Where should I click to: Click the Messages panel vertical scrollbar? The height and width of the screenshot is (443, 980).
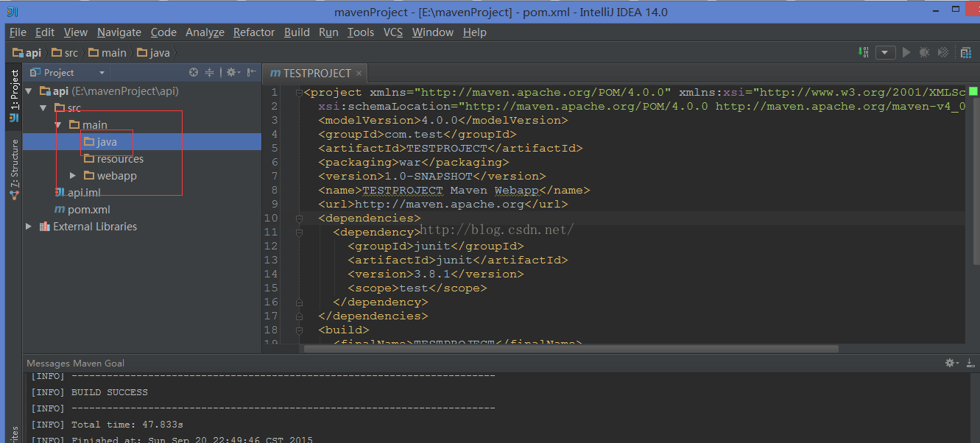976,407
